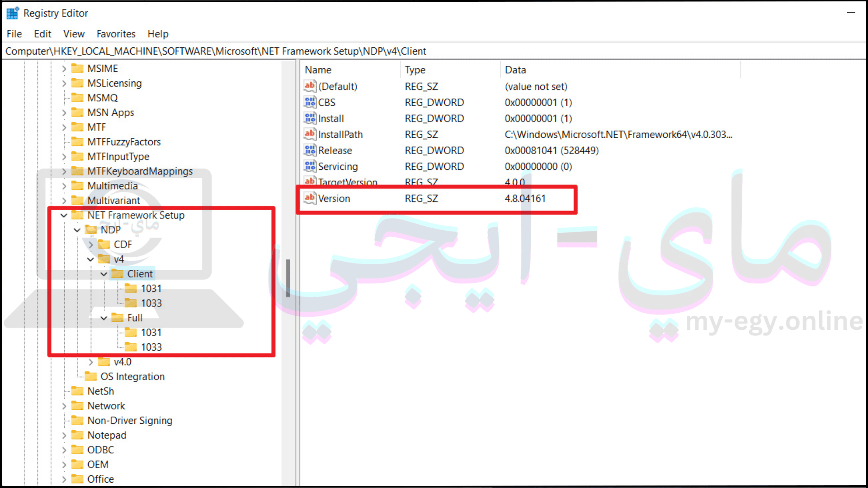
Task: Select the Full subfolder under v4
Action: (x=134, y=318)
